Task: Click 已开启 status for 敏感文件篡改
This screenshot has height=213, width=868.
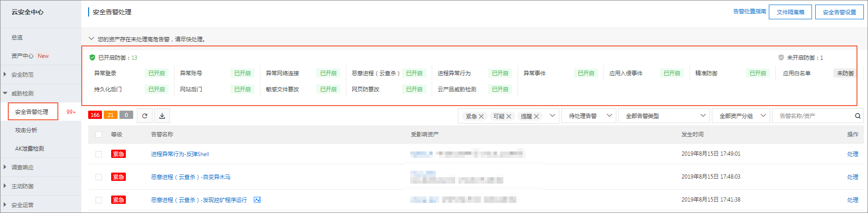Action: click(x=328, y=89)
